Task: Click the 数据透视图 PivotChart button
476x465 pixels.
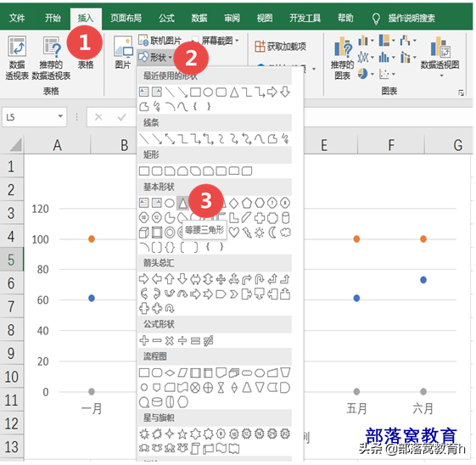Action: pyautogui.click(x=440, y=57)
